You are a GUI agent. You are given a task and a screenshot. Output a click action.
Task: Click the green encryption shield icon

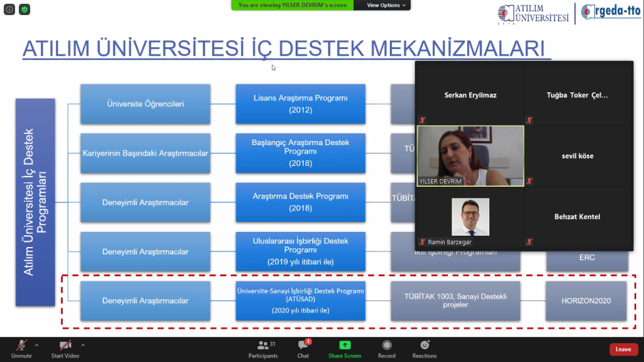[x=24, y=9]
